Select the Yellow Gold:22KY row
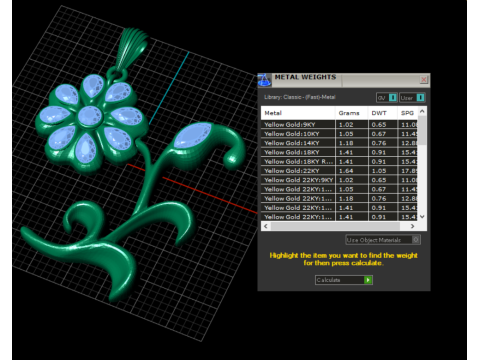Screen dimensions: 480x360 339,171
